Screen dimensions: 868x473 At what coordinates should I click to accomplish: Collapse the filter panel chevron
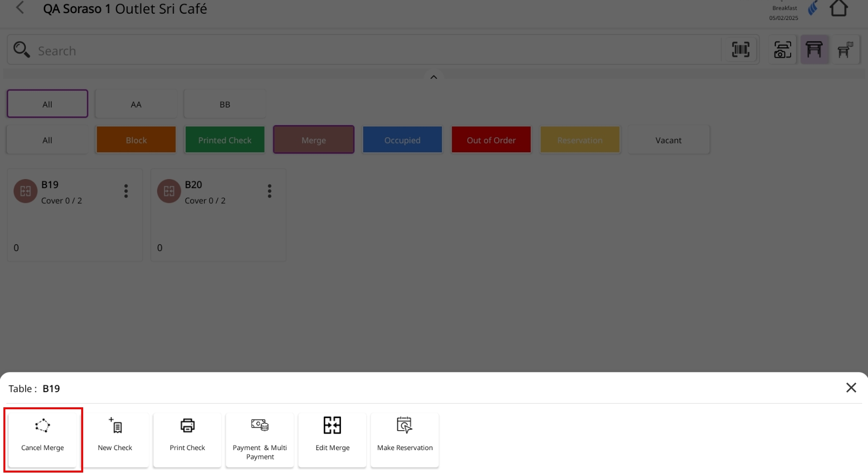(433, 77)
